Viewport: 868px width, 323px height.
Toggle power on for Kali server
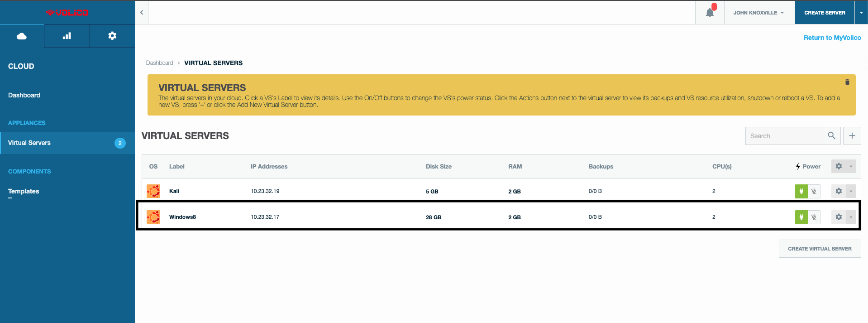(801, 191)
